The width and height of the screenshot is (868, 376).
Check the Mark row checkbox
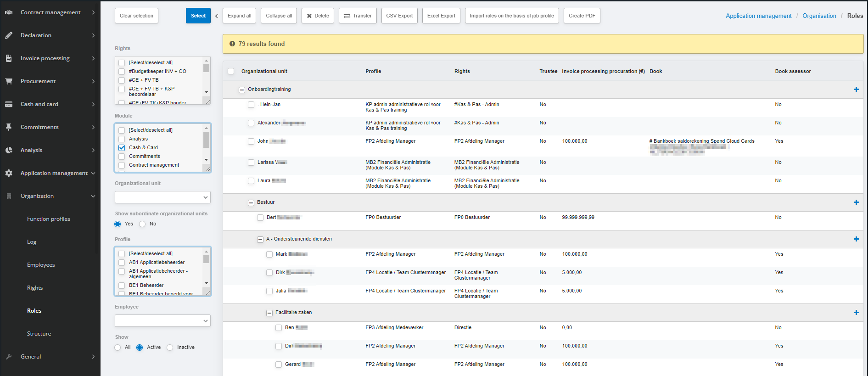(269, 254)
